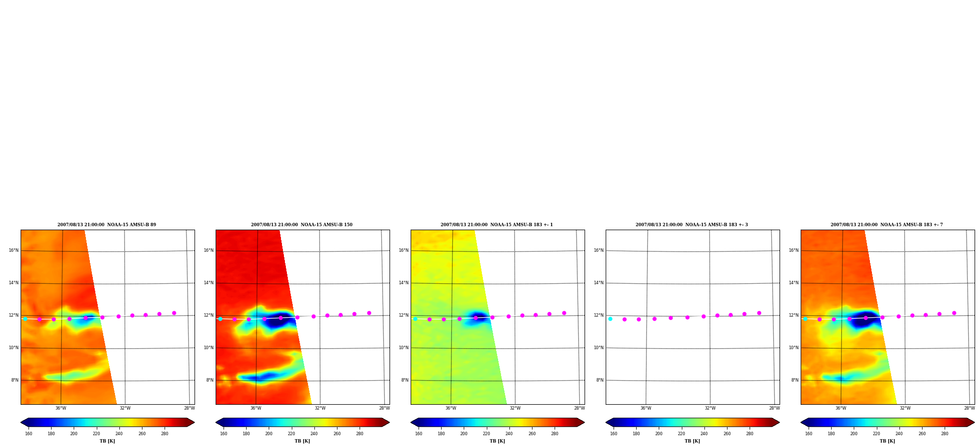The height and width of the screenshot is (448, 980).
Task: Click the 28°W axis label on the 183 +- 3 panel
Action: tap(775, 408)
